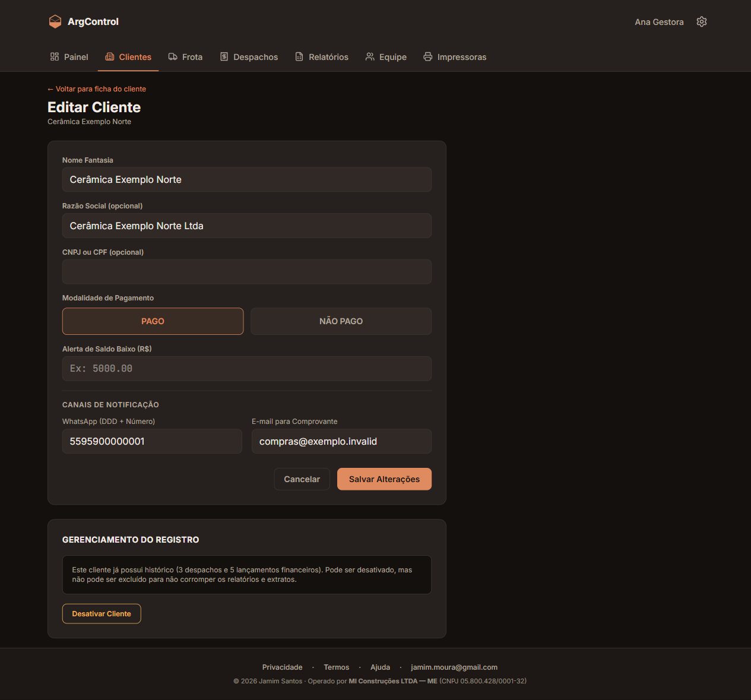The height and width of the screenshot is (700, 751).
Task: Click the ArgControl brand name
Action: pyautogui.click(x=93, y=21)
